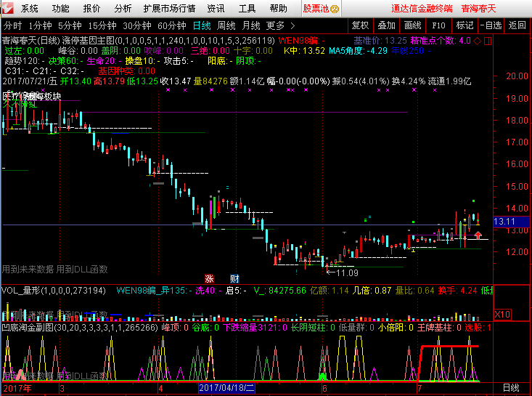Click the red square window icon in header
This screenshot has height=396, width=532.
[488, 41]
